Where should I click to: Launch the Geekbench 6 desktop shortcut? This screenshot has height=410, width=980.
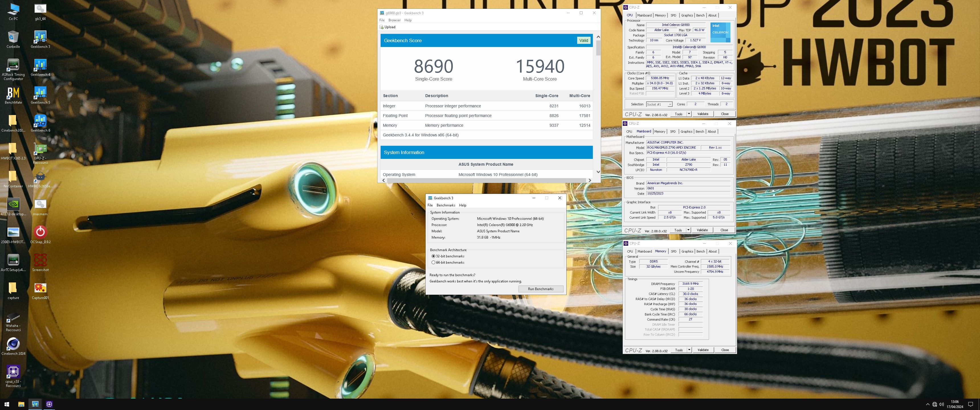[40, 124]
